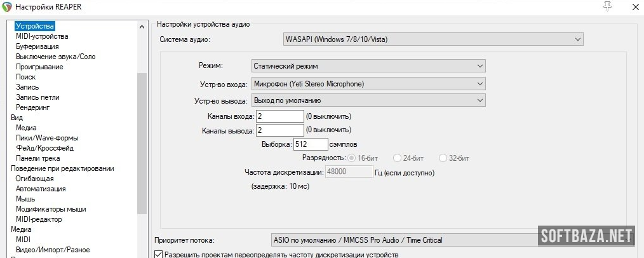
Task: Select the 16-бит radio button
Action: (351, 158)
